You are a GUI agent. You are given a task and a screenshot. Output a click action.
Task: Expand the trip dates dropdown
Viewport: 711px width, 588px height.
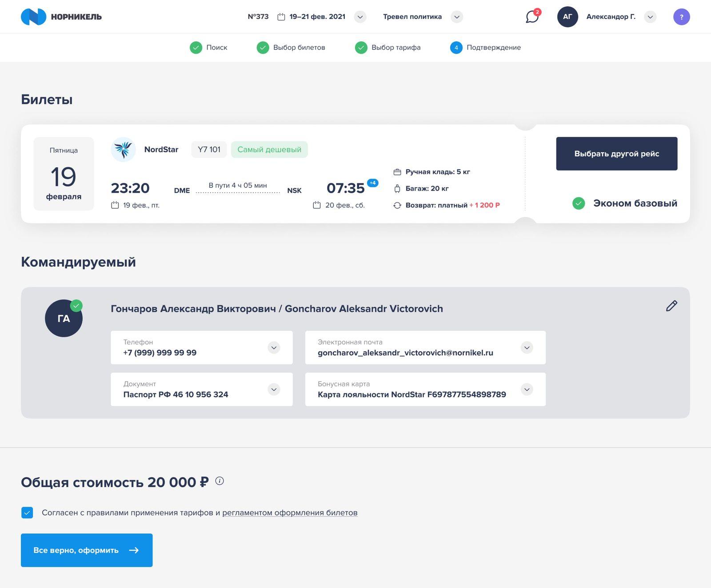(x=360, y=17)
